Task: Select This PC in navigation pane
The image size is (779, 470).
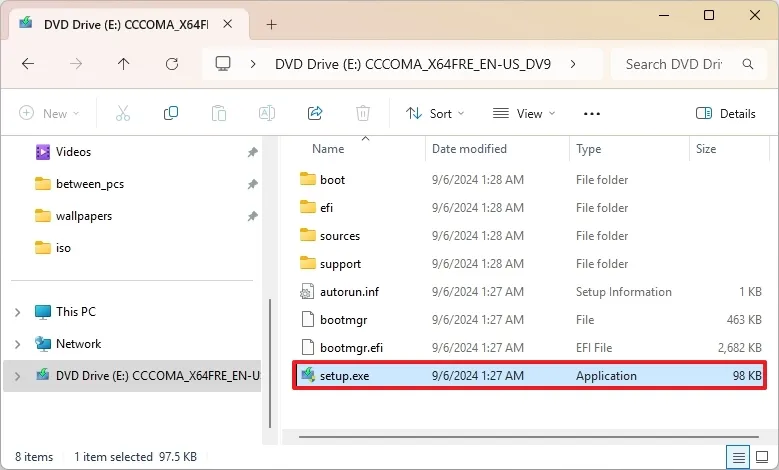Action: tap(76, 312)
